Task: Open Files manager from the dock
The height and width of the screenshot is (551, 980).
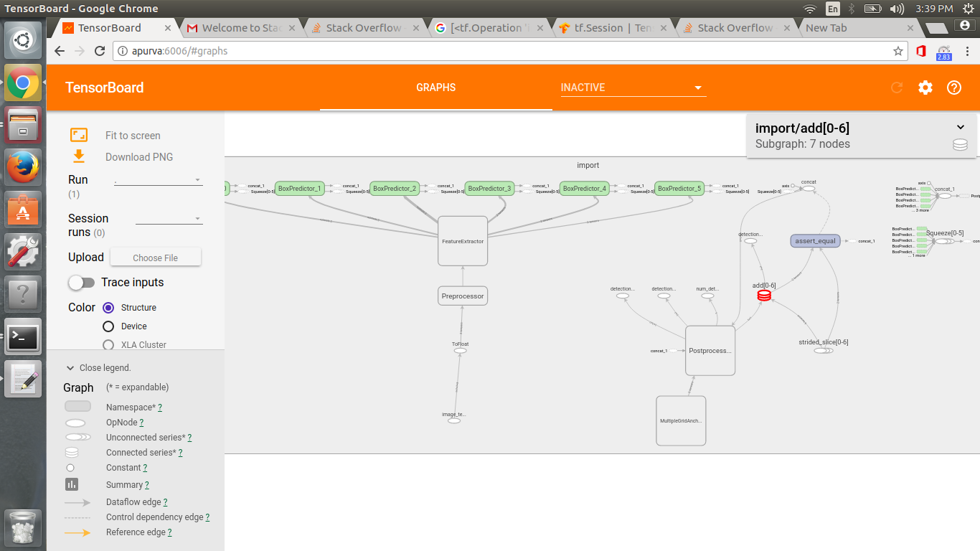Action: pos(23,126)
